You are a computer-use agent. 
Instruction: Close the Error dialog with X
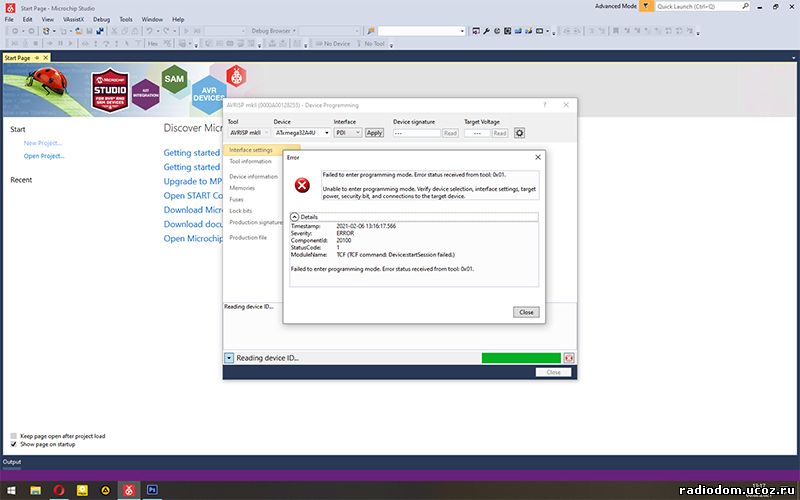click(x=538, y=157)
